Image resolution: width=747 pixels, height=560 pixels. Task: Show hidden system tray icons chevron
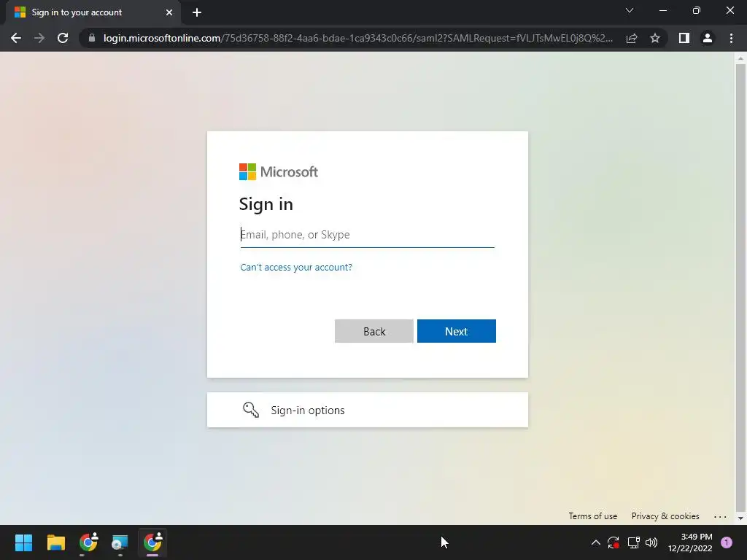[x=596, y=542]
